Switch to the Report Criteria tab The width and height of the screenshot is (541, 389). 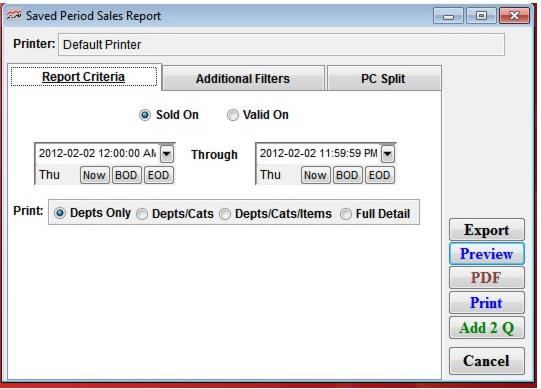[x=84, y=77]
